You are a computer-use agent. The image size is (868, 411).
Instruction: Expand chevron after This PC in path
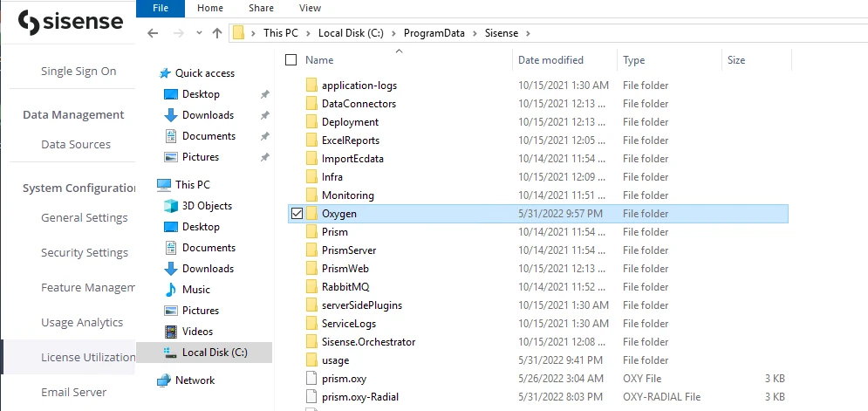point(308,33)
